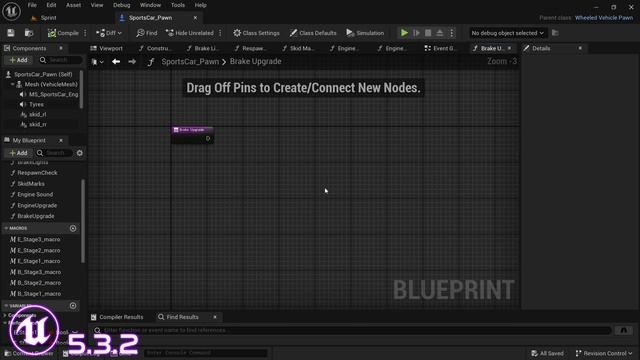This screenshot has width=640, height=360.
Task: Open Class Defaults
Action: coord(313,33)
